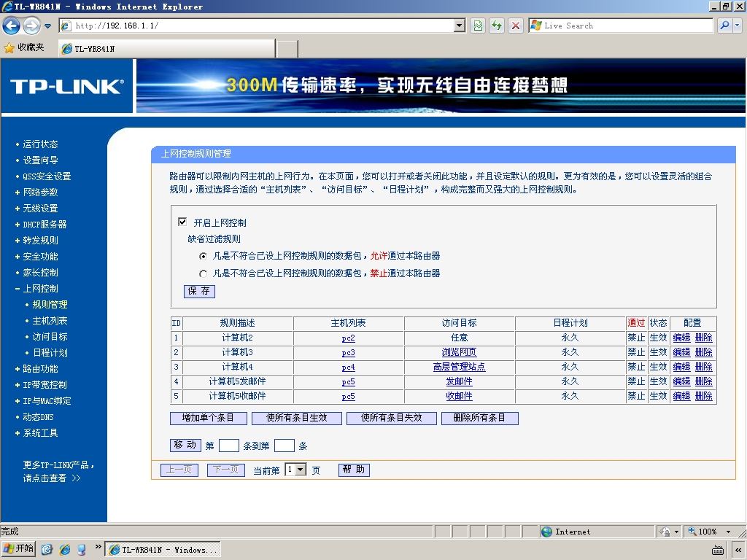The image size is (747, 560).
Task: Click the compatibility view icon
Action: tap(478, 26)
